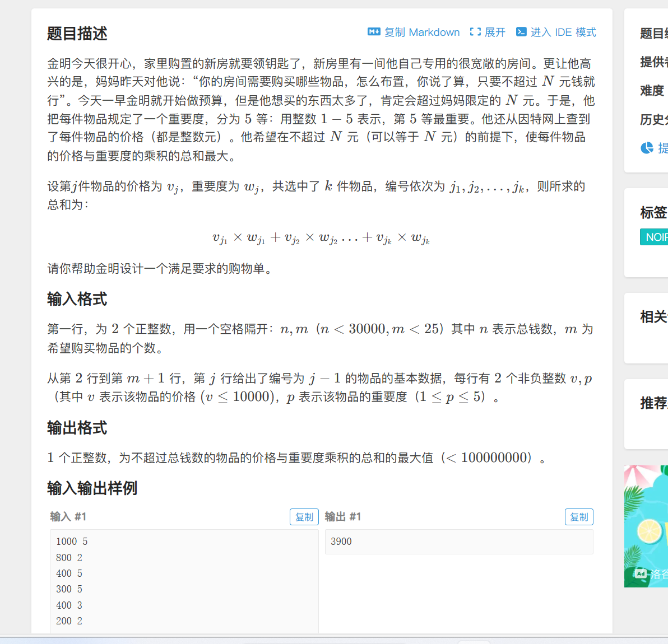Click the pie chart icon in sidebar
The width and height of the screenshot is (668, 644).
(647, 148)
